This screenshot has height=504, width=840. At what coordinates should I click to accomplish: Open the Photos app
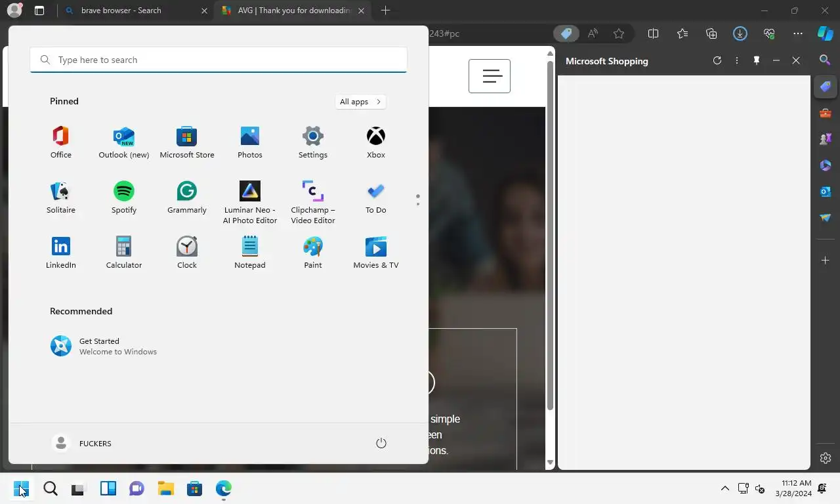[250, 142]
